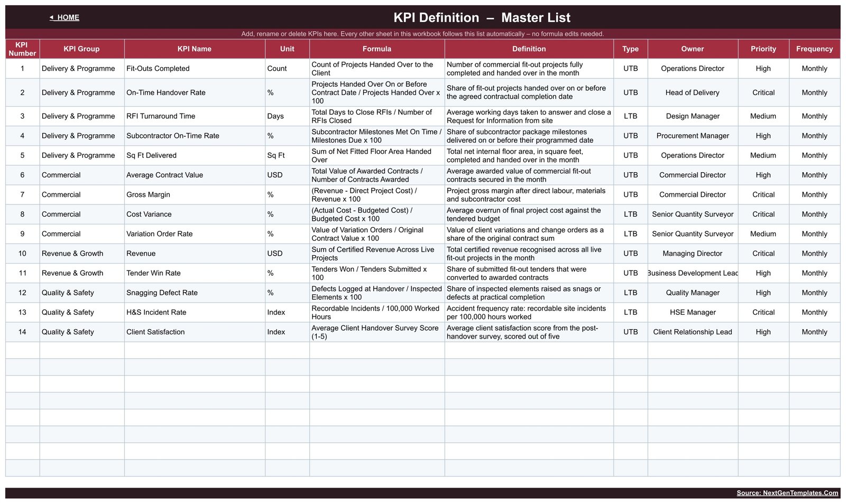Viewport: 846px width, 504px height.
Task: Select the Cost Variance cell
Action: 195,214
